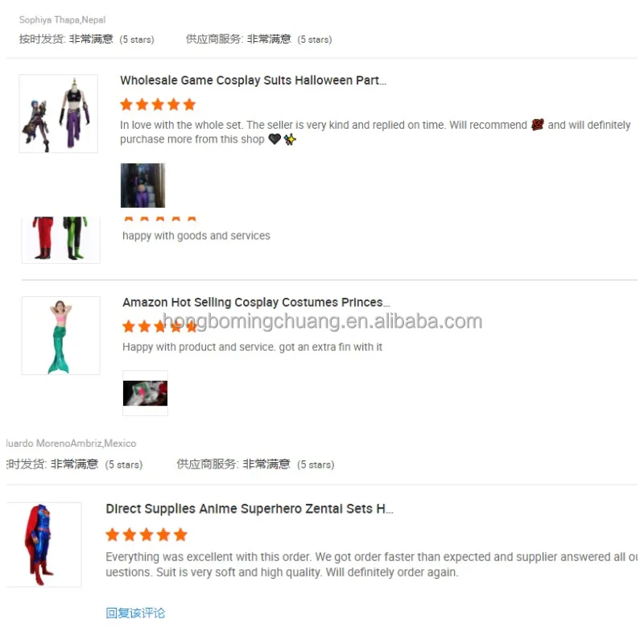This screenshot has height=644, width=644.
Task: Click the five orange stars above Superhero review
Action: [147, 535]
